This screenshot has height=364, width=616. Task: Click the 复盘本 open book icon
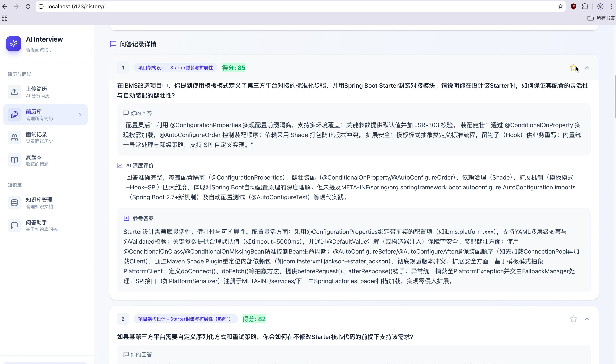(x=14, y=160)
